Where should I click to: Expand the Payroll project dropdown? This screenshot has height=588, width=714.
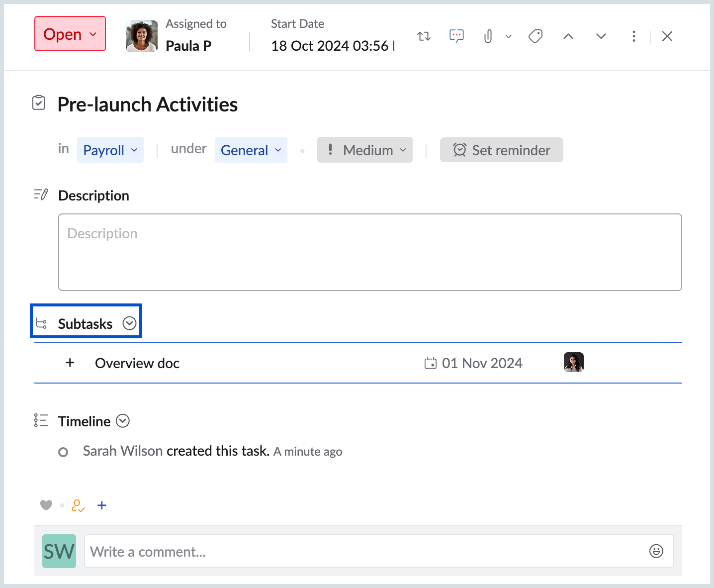(110, 150)
